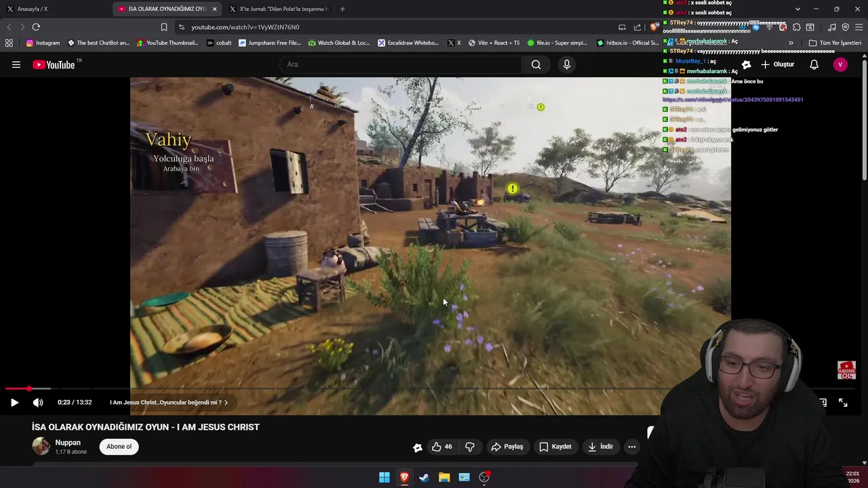Open OBS Studio from the taskbar
The height and width of the screenshot is (488, 868).
coord(484,477)
